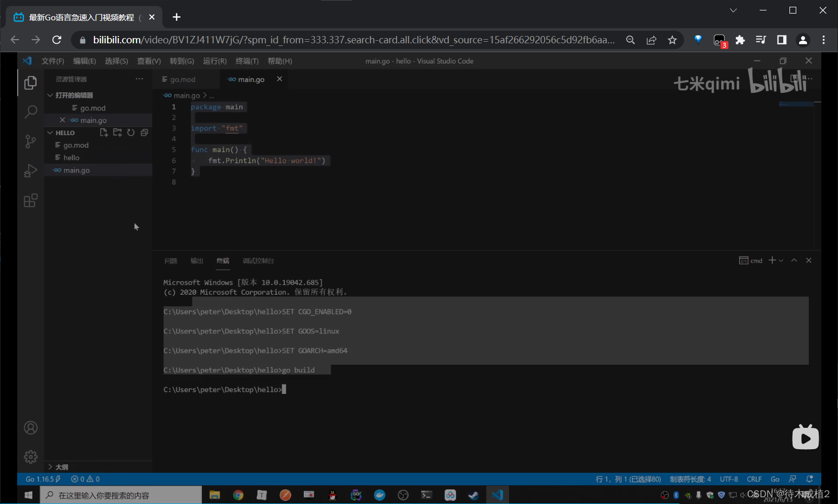Click Windows taskbar search box
Image resolution: width=838 pixels, height=504 pixels.
pyautogui.click(x=121, y=495)
